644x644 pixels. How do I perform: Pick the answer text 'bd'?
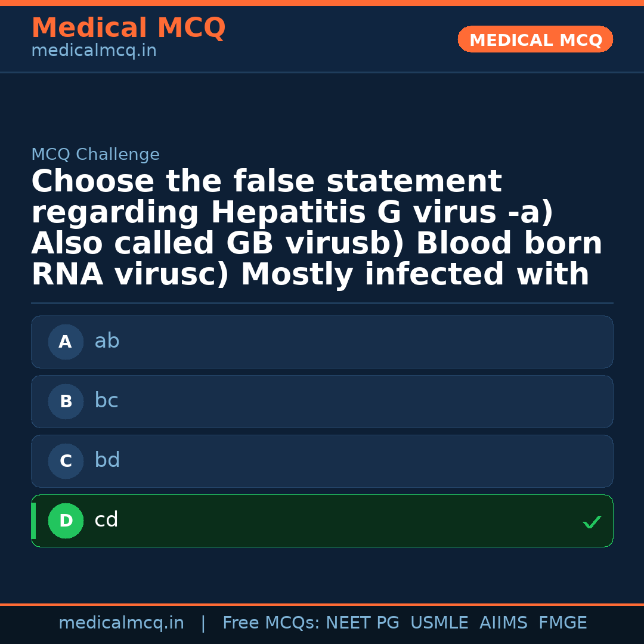107,460
